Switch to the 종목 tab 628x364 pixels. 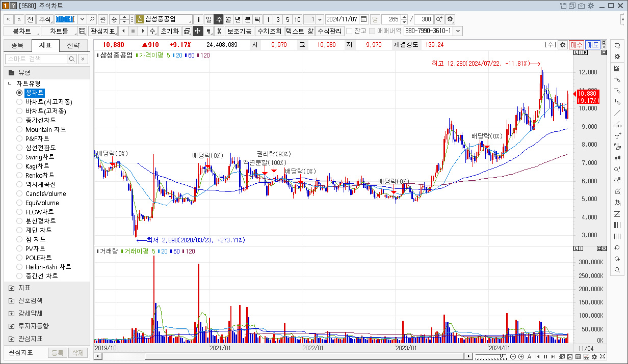click(x=17, y=45)
